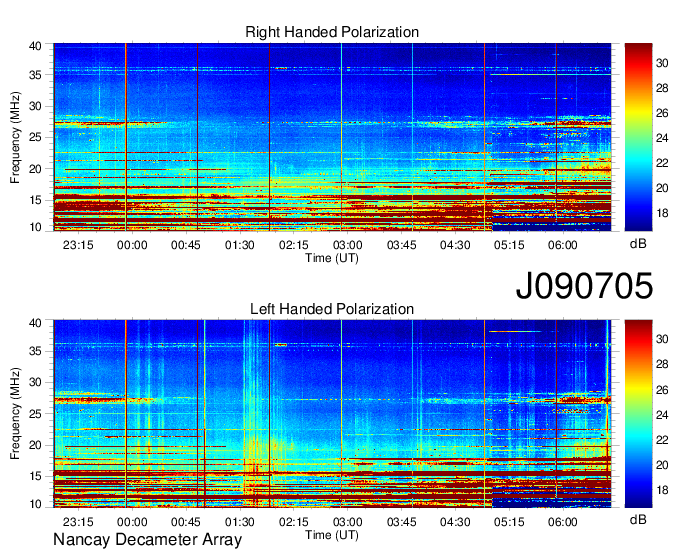
Task: Click the 'Left Handed Polarization' plot title
Action: [x=332, y=309]
